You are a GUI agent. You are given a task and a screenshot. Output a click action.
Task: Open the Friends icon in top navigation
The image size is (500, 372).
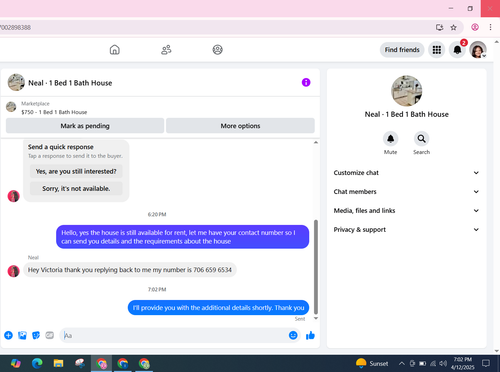coord(166,50)
